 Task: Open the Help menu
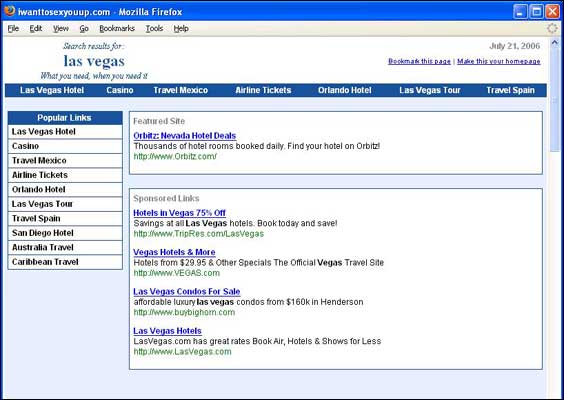[181, 28]
